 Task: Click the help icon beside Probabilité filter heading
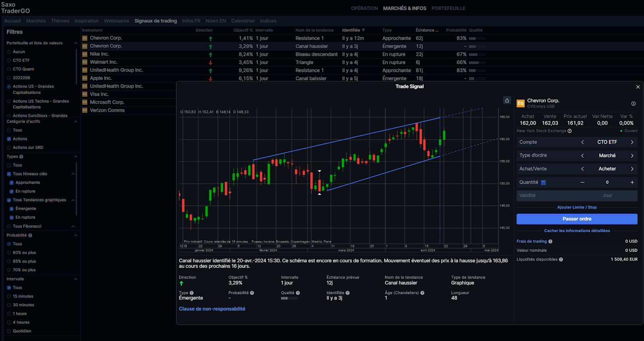(x=30, y=235)
